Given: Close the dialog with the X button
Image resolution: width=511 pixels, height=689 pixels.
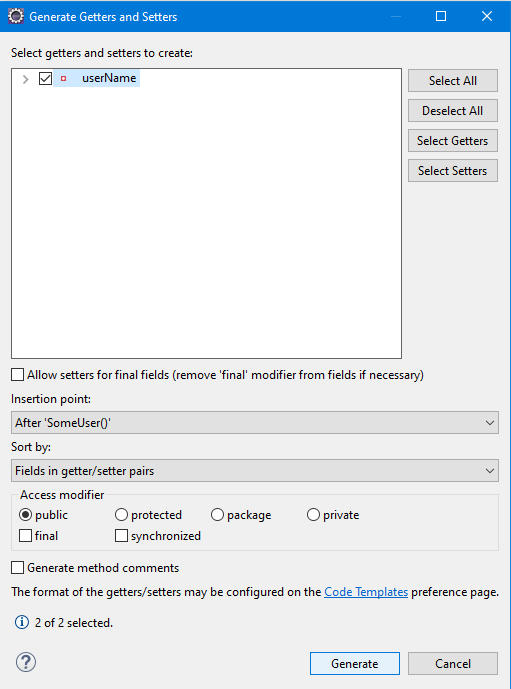Looking at the screenshot, I should (487, 16).
